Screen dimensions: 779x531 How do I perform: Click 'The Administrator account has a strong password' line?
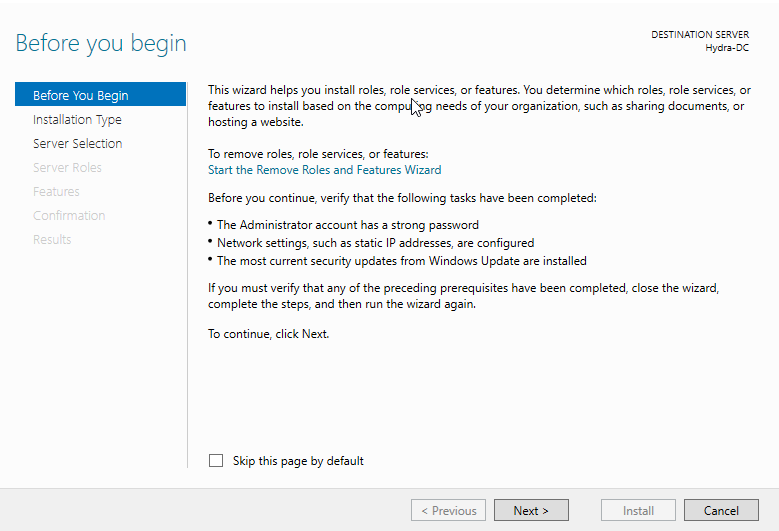[x=348, y=225]
